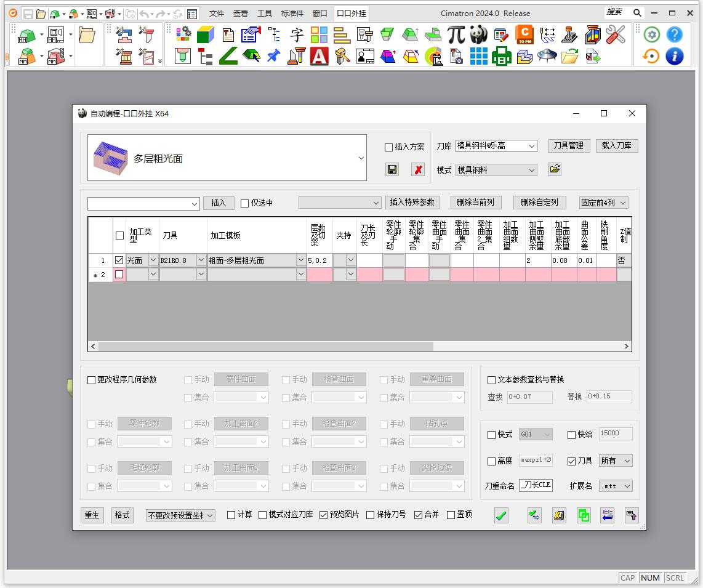Click the 插入特殊参数 button
703x588 pixels.
412,203
